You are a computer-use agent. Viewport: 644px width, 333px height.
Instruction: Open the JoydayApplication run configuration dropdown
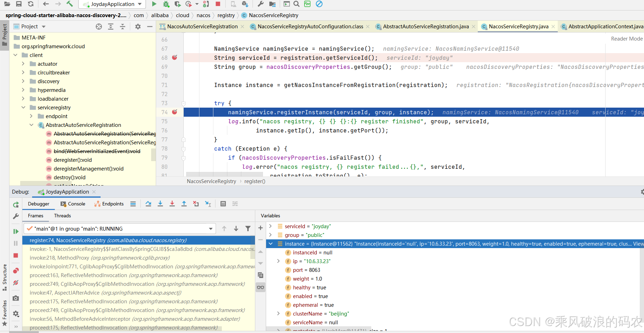pyautogui.click(x=112, y=4)
